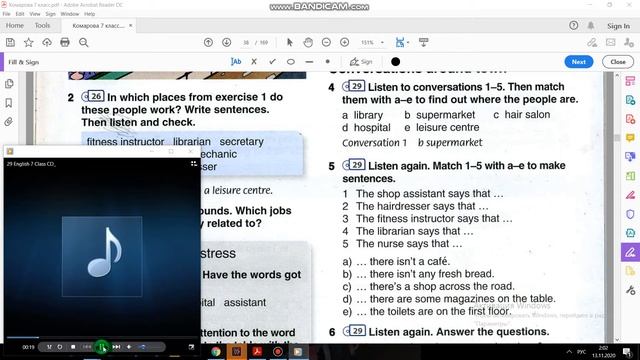Viewport: 640px width, 360px height.
Task: Enable scrolling read mode icon
Action: click(423, 42)
